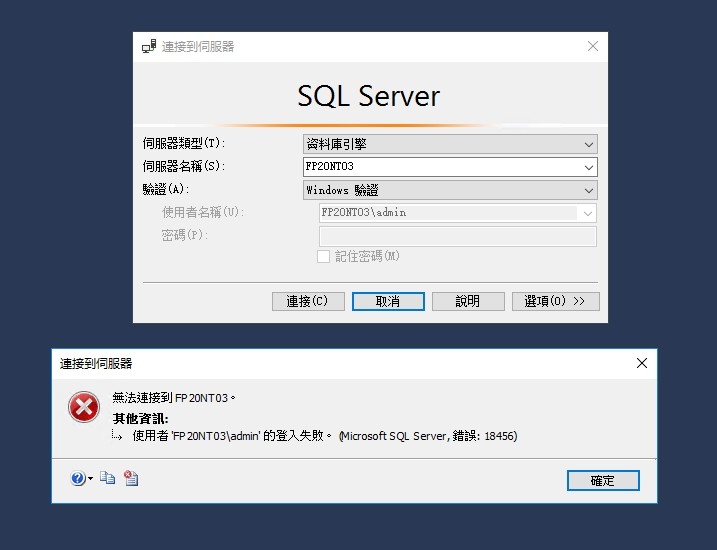
Task: Click 取消 cancel button
Action: pos(388,301)
